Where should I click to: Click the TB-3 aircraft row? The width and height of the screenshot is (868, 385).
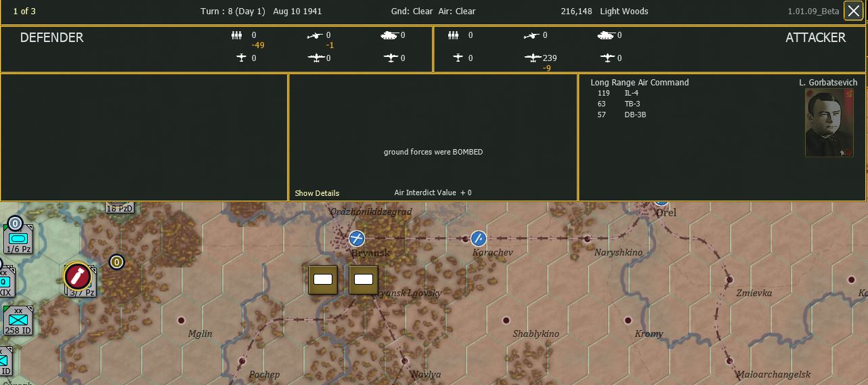point(618,104)
